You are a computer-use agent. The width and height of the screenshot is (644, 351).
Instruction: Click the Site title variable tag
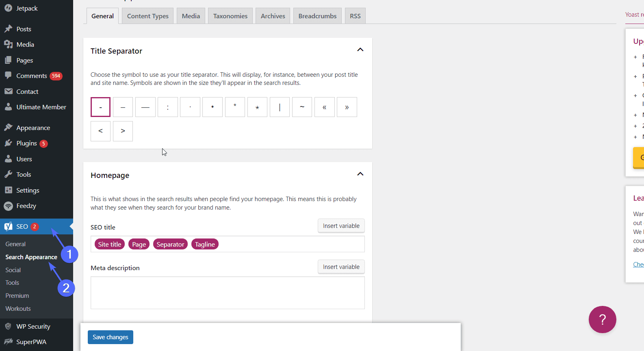pos(110,244)
